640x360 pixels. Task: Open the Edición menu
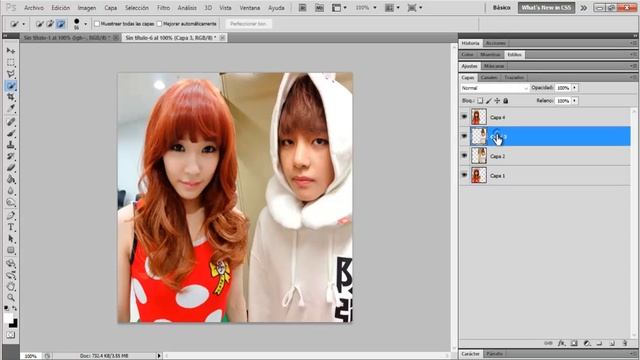coord(60,8)
